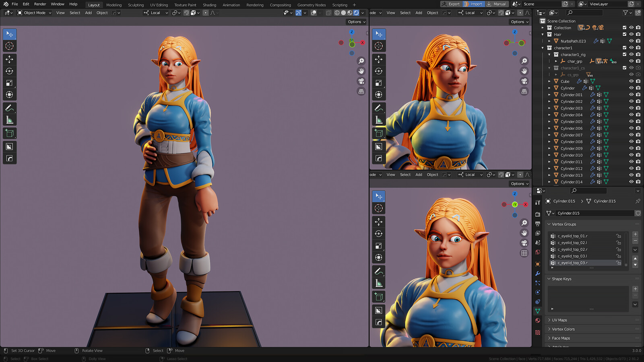Open the Render menu
The height and width of the screenshot is (362, 644).
[x=40, y=4]
